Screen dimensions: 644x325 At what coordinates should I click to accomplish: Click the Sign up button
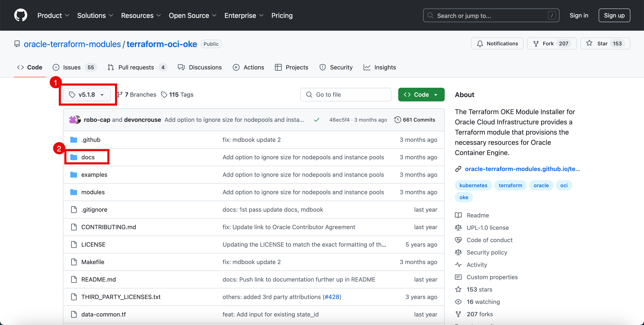tap(614, 16)
